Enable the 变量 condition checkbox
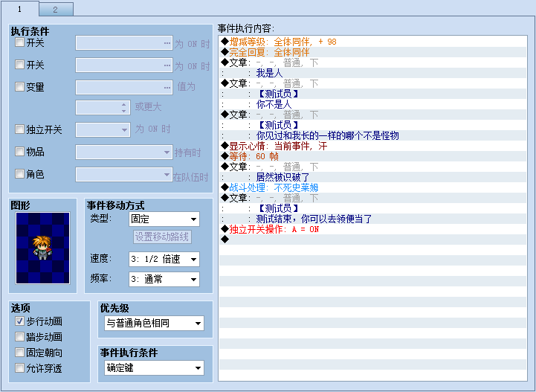 [20, 86]
